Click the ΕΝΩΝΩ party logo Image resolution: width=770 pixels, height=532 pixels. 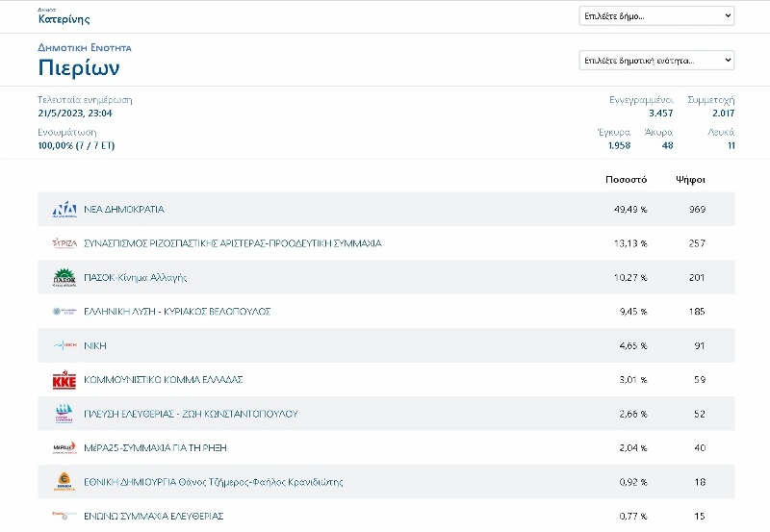coord(64,516)
